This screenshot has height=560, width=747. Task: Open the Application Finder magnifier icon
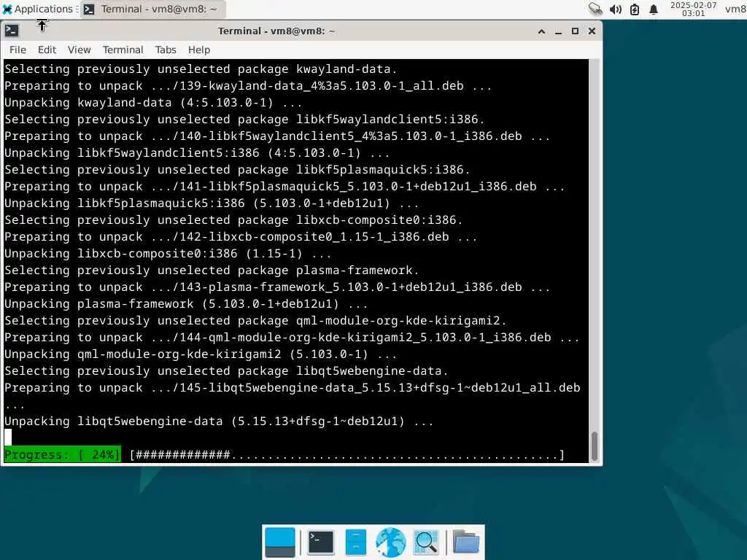click(x=426, y=542)
